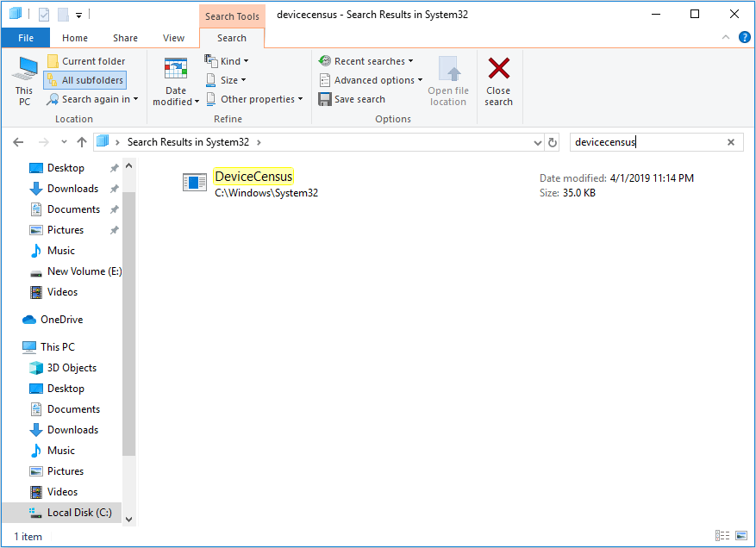This screenshot has height=548, width=756.
Task: Open Pictures under This PC
Action: (x=66, y=472)
